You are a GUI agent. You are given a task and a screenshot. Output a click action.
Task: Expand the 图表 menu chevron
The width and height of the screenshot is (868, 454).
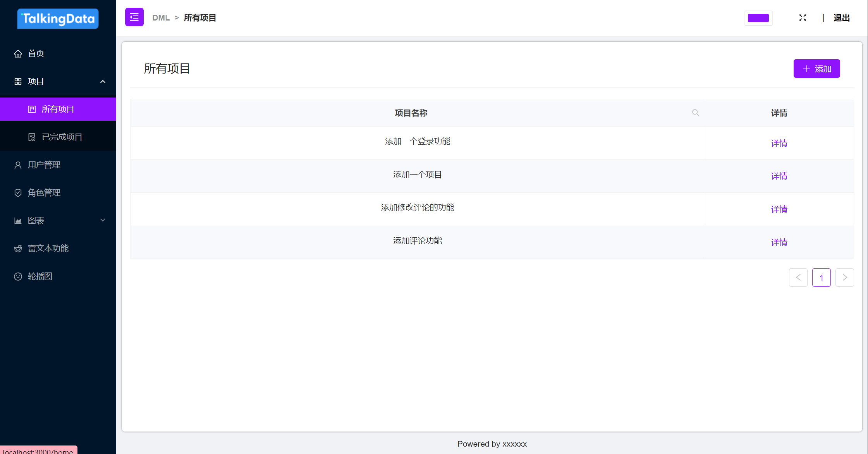click(x=103, y=220)
